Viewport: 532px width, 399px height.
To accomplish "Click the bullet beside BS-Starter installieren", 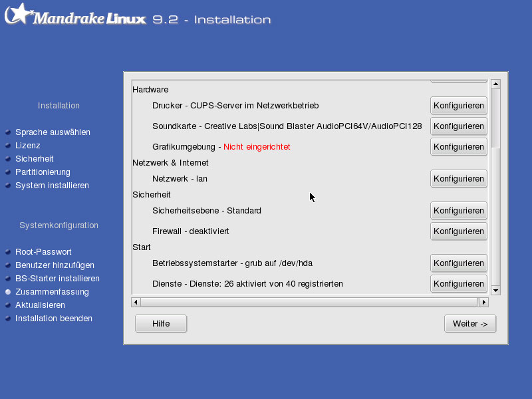I will tap(8, 279).
